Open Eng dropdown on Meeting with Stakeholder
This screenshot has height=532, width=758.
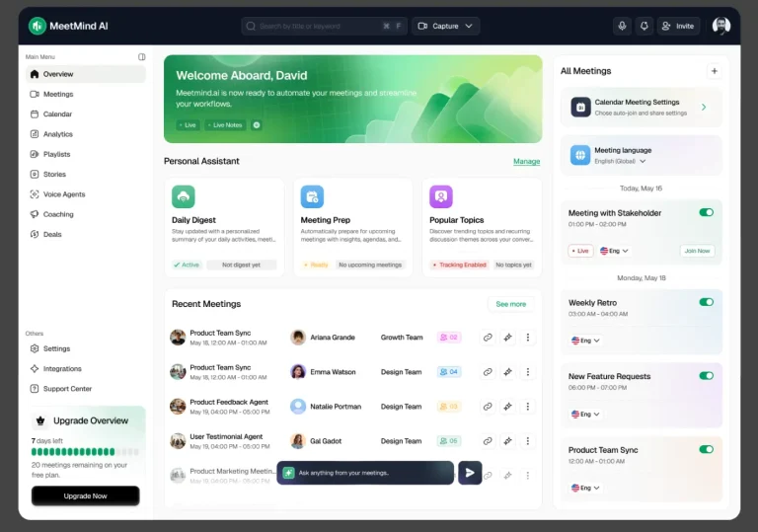614,251
